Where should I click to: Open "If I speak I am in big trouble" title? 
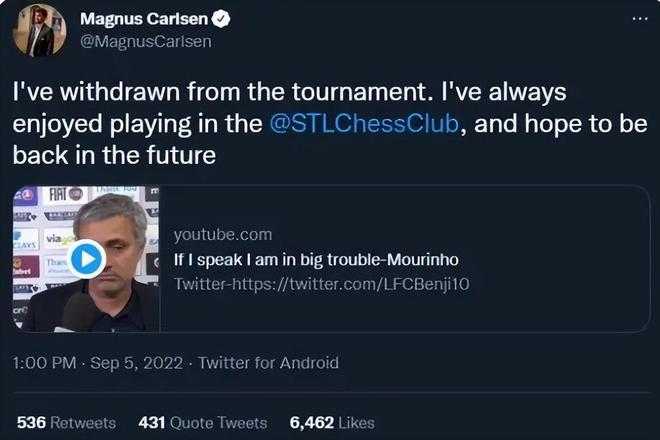coord(316,259)
